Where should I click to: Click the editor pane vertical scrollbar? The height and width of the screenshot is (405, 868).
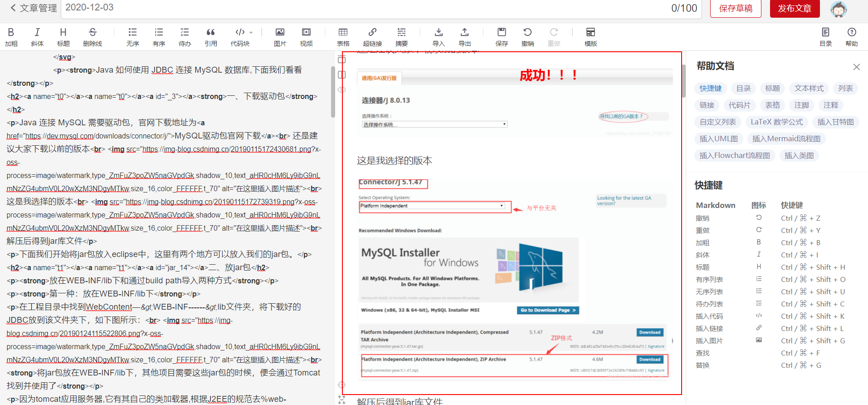pyautogui.click(x=333, y=92)
